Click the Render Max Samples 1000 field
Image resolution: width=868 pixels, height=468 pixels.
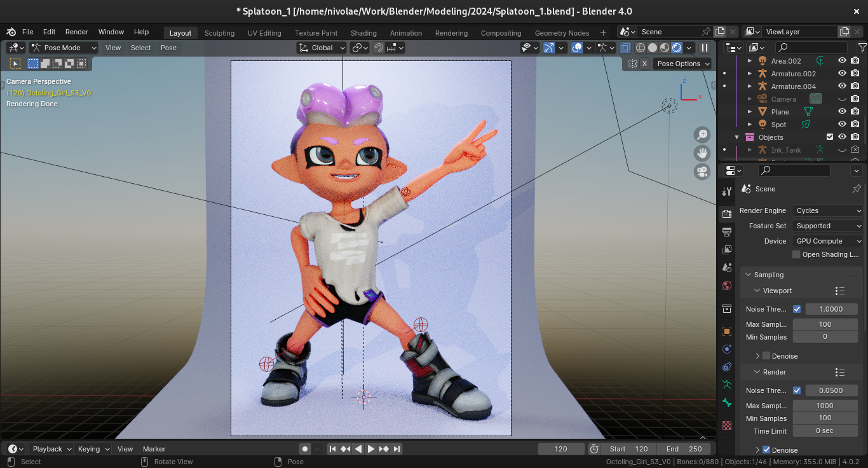[x=825, y=406]
